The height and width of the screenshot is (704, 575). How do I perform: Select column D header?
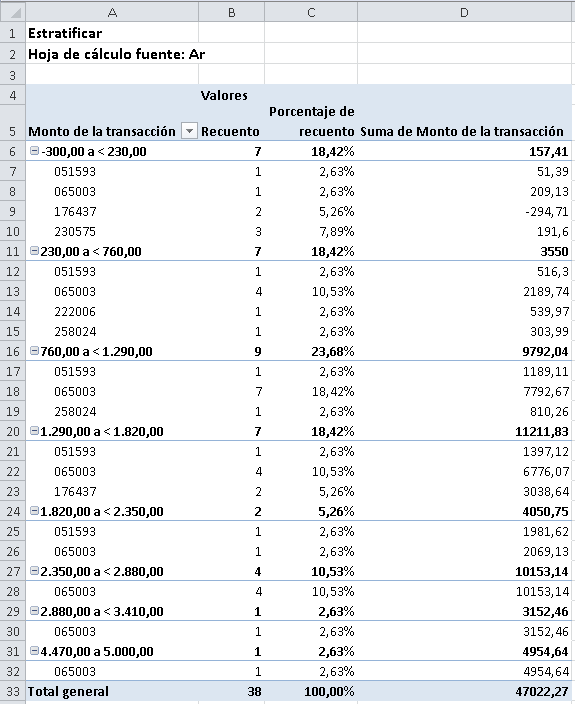(465, 12)
